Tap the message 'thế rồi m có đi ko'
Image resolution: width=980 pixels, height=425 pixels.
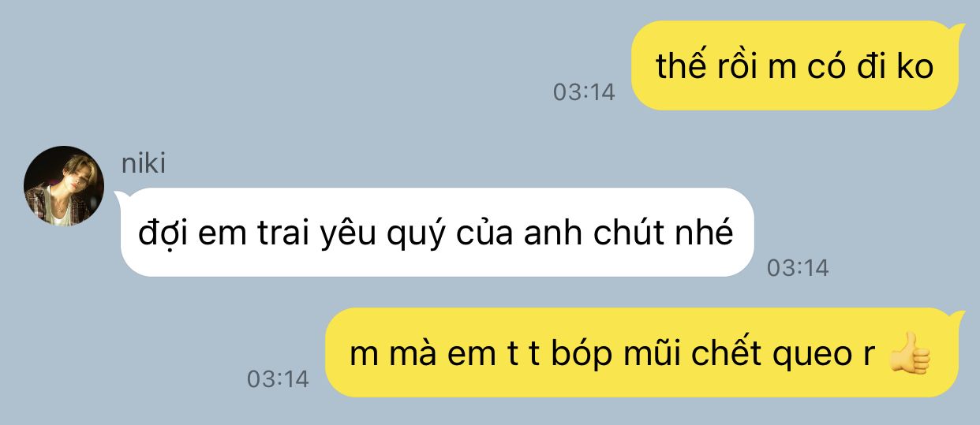pyautogui.click(x=797, y=65)
